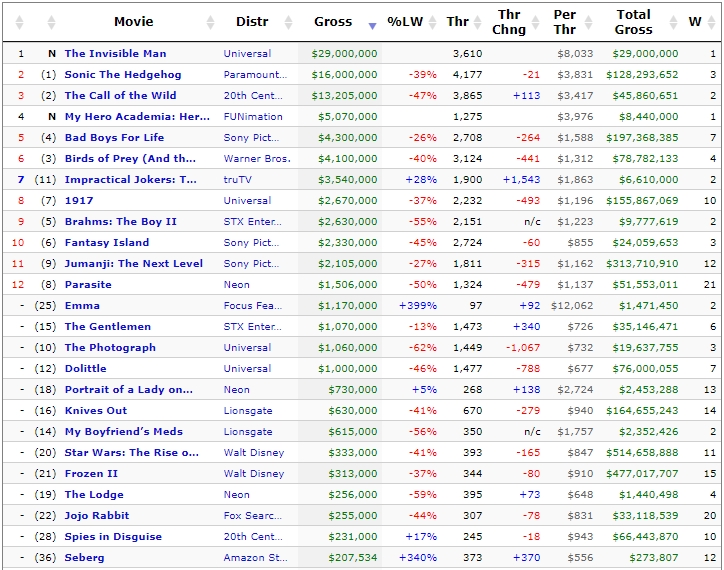Viewport: 724px width, 570px height.
Task: Open The Invisible Man movie link
Action: point(115,54)
